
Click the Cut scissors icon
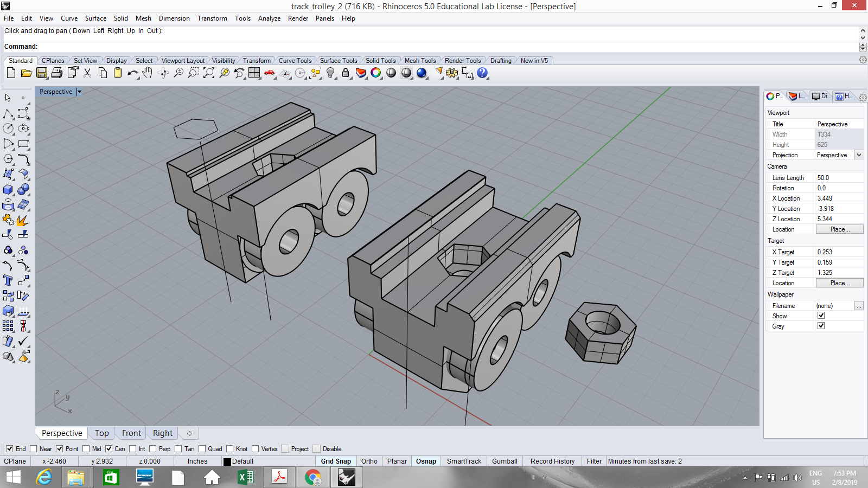pos(87,73)
